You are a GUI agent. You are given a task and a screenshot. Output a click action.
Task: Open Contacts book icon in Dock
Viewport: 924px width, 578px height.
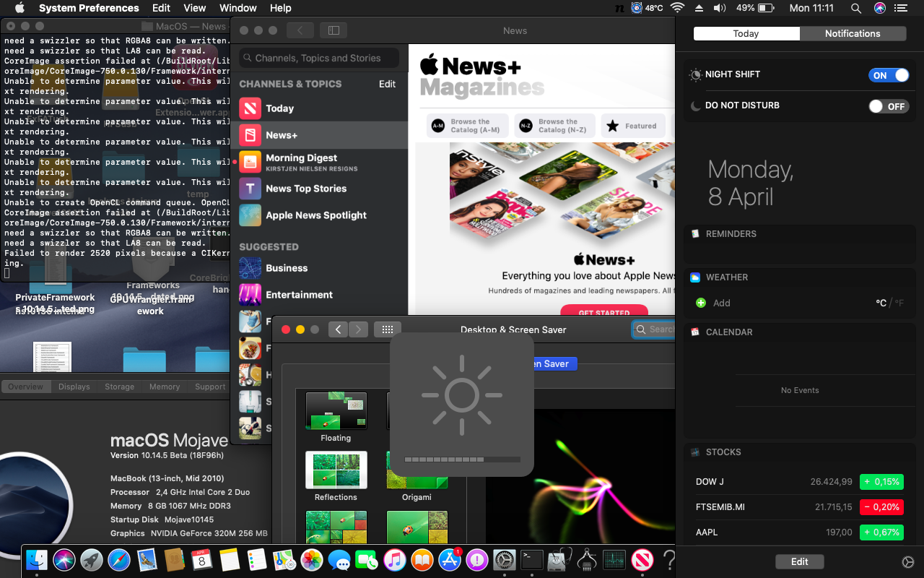pyautogui.click(x=174, y=560)
